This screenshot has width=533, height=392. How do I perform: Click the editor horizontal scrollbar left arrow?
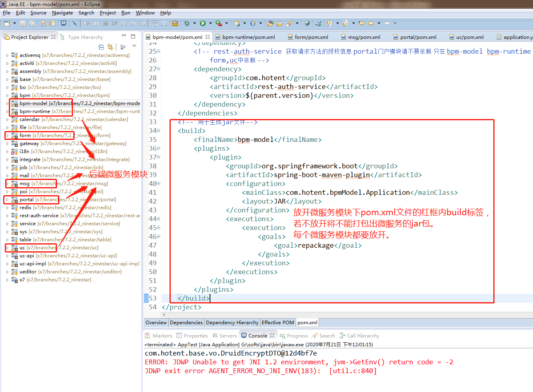click(x=164, y=315)
